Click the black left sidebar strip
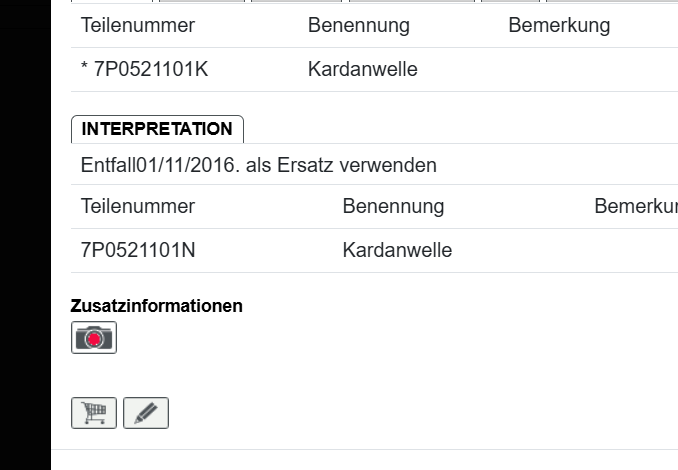 pos(25,235)
